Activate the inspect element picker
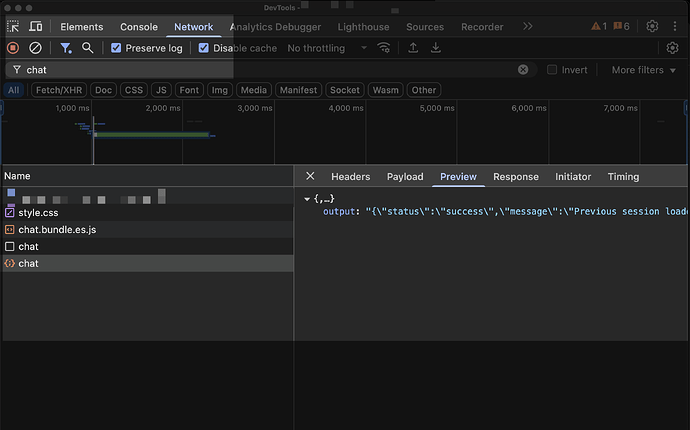 [x=13, y=26]
